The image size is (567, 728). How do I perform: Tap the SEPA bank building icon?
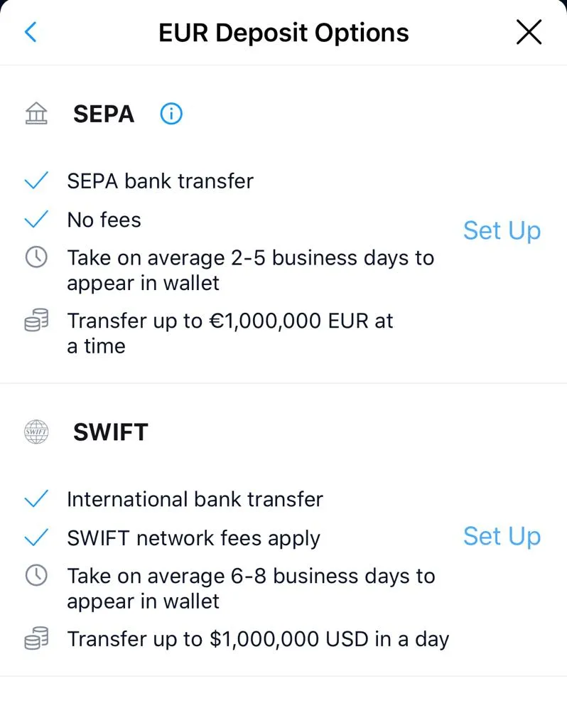(x=36, y=114)
